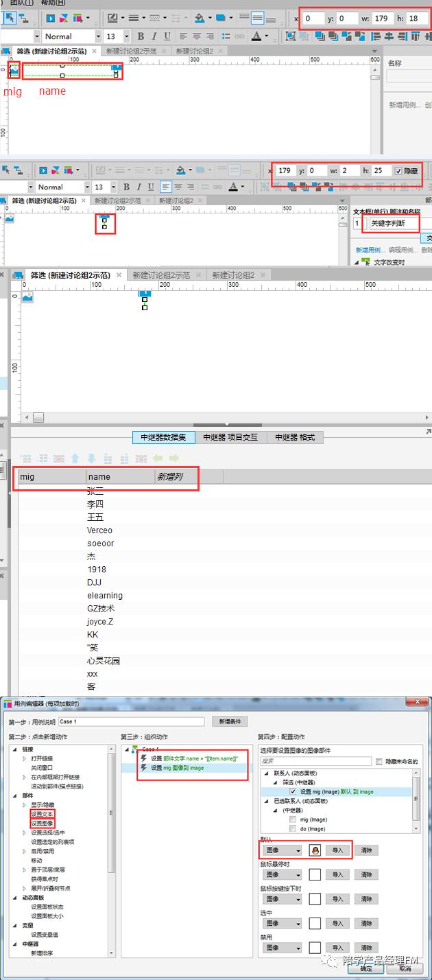Select the 李四 cell in name column
This screenshot has width=432, height=980.
point(121,504)
